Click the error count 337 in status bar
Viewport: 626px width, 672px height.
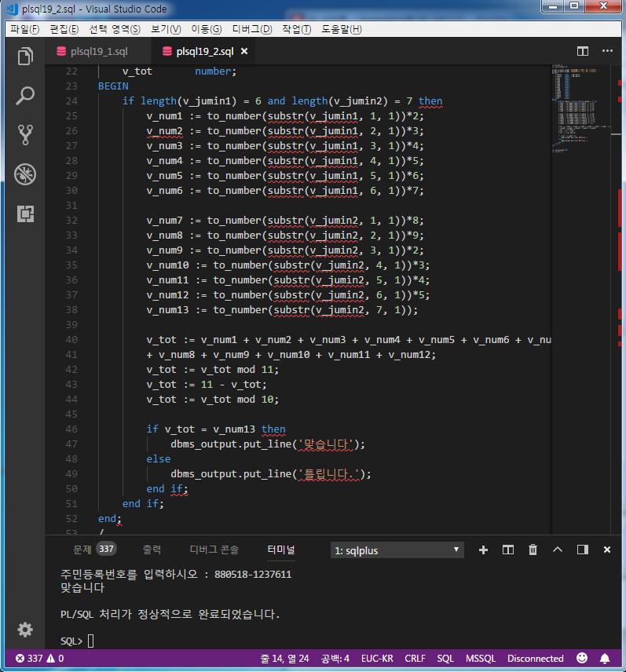click(30, 659)
